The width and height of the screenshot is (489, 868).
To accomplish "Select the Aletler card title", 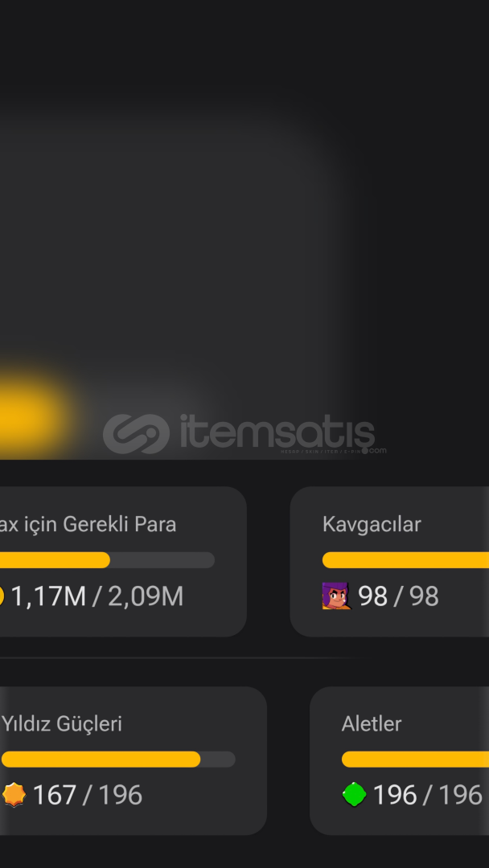I will pos(372,724).
